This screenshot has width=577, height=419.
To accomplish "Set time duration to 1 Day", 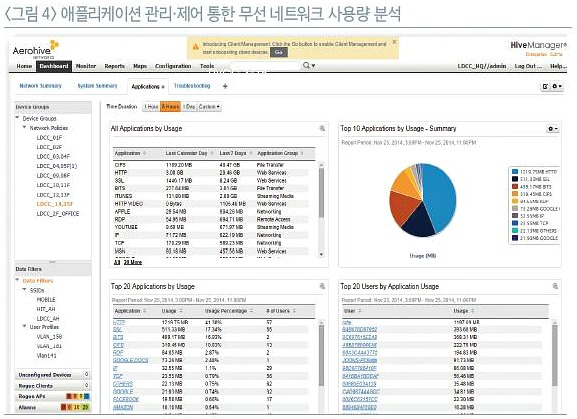I will click(189, 107).
